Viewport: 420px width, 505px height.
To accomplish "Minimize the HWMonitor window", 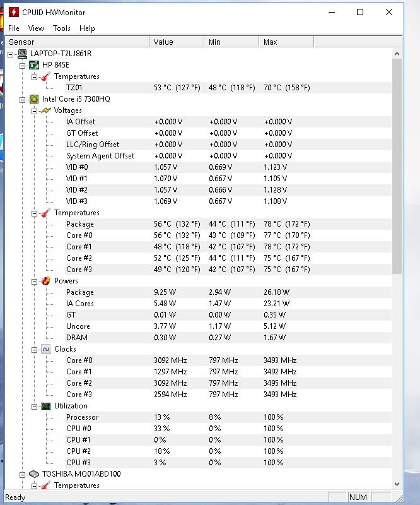I will (332, 12).
